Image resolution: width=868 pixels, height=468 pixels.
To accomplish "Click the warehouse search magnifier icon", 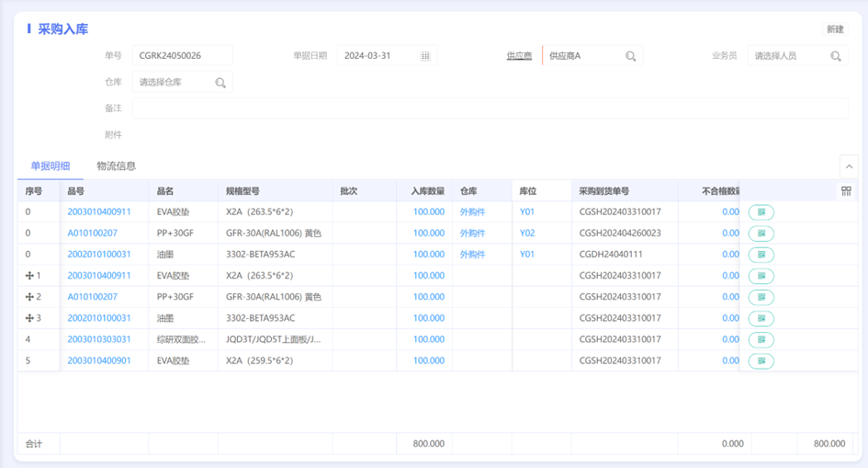I will (220, 83).
